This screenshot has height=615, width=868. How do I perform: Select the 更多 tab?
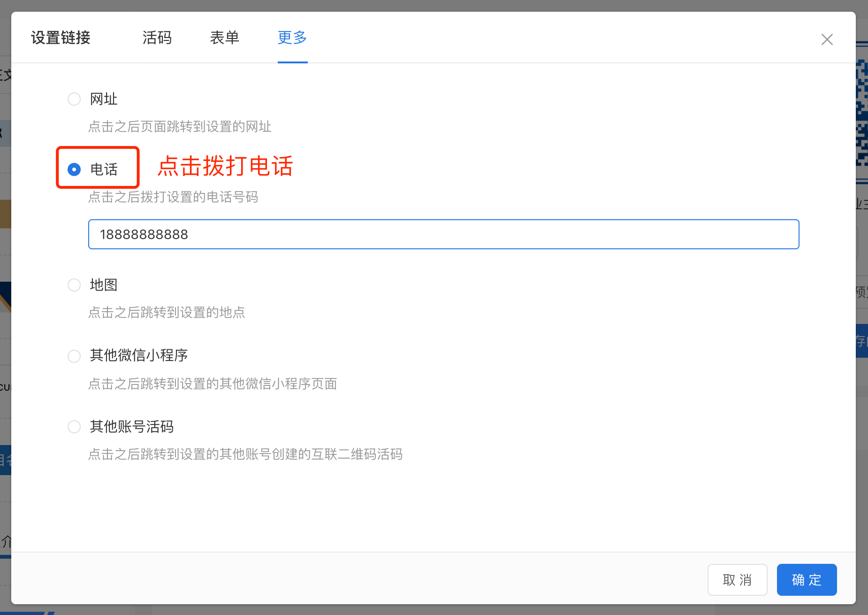point(292,38)
